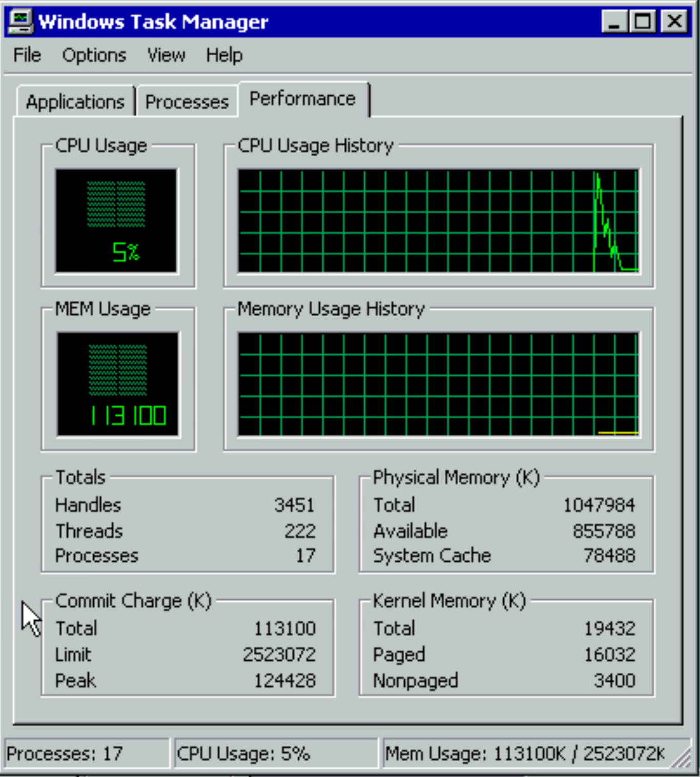Viewport: 700px width, 777px height.
Task: Close the Windows Task Manager window
Action: tap(674, 22)
